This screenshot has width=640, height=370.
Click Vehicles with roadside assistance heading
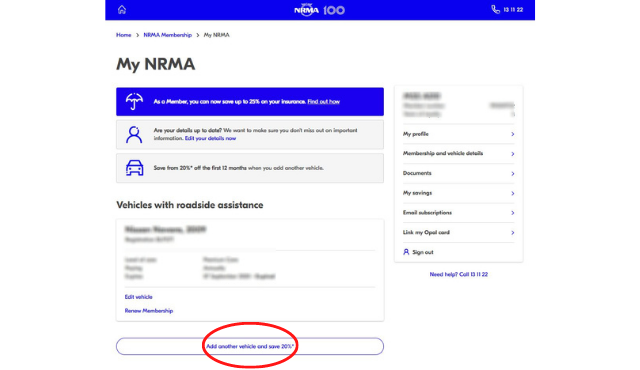[x=189, y=205]
